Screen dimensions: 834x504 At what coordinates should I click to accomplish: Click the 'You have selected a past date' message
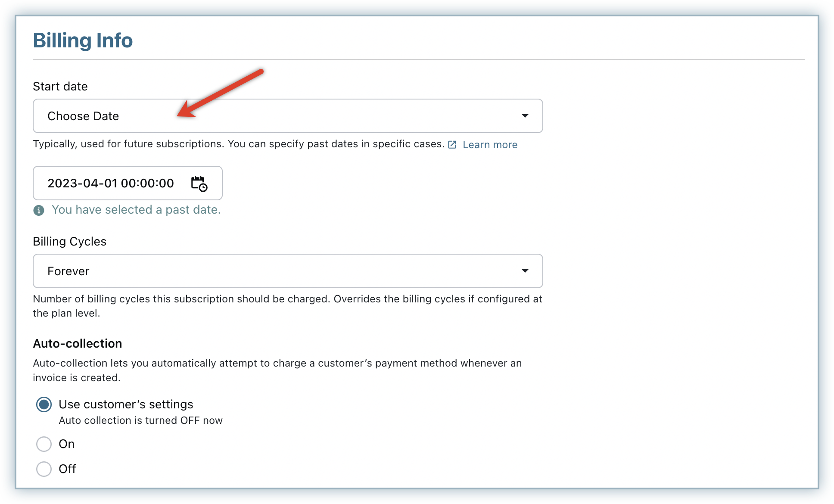pos(136,210)
